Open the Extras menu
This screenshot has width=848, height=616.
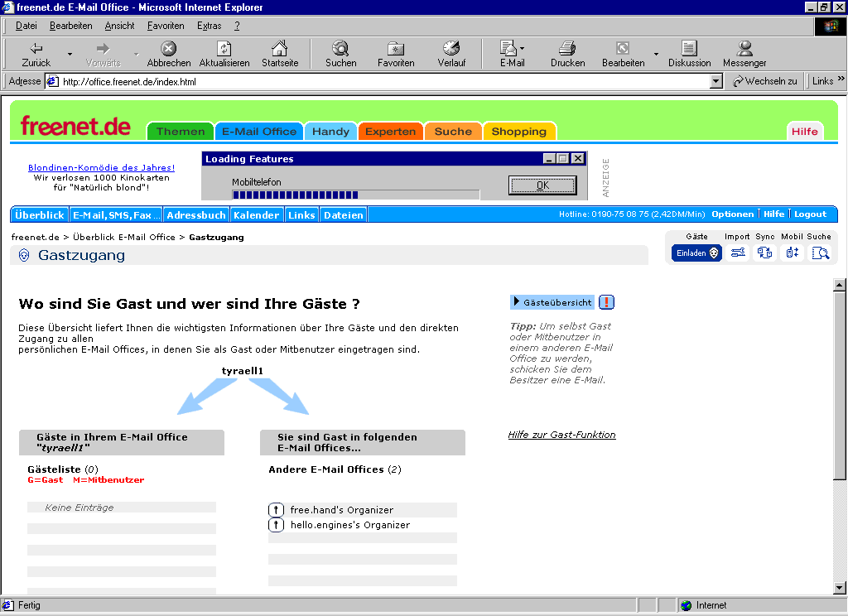pyautogui.click(x=209, y=26)
